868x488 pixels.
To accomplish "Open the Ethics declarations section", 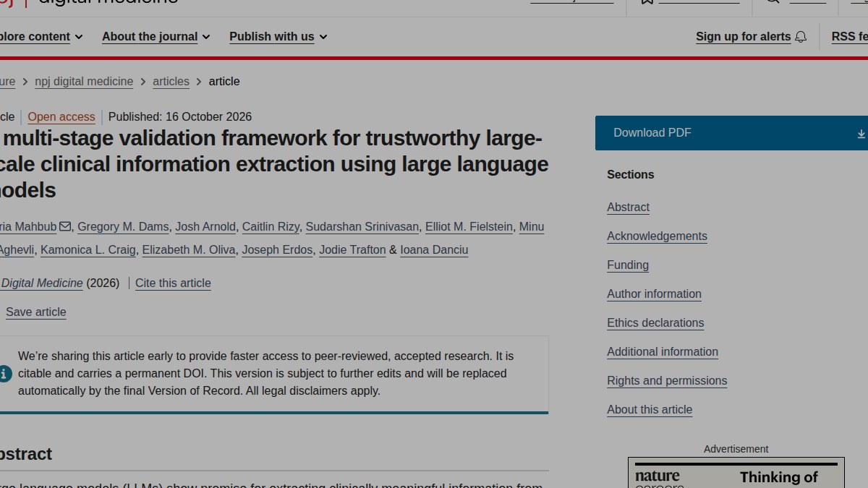I will [x=655, y=323].
